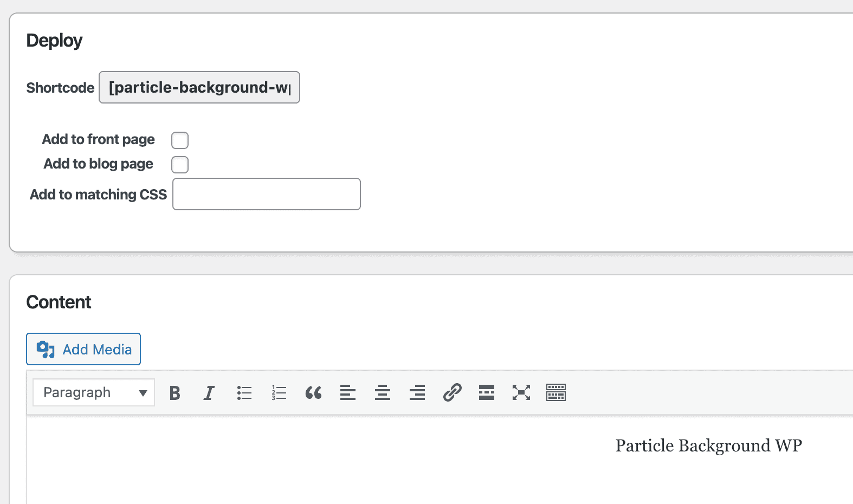
Task: Align text right
Action: click(417, 392)
